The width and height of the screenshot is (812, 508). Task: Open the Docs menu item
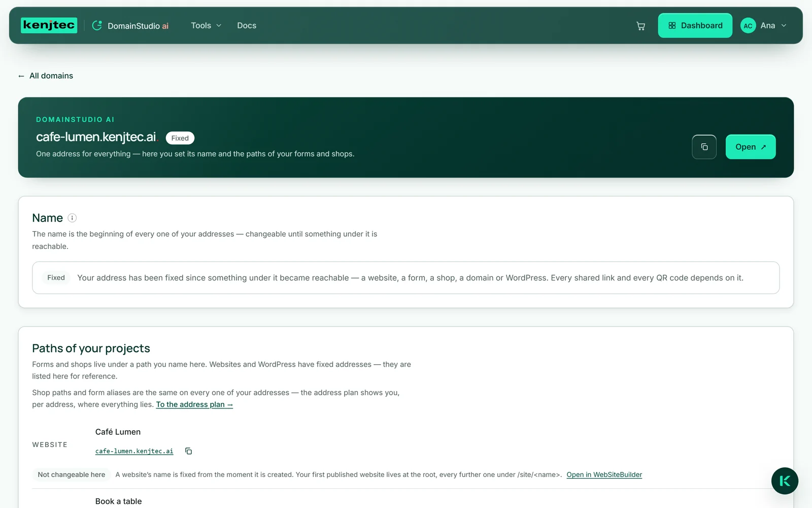tap(247, 25)
